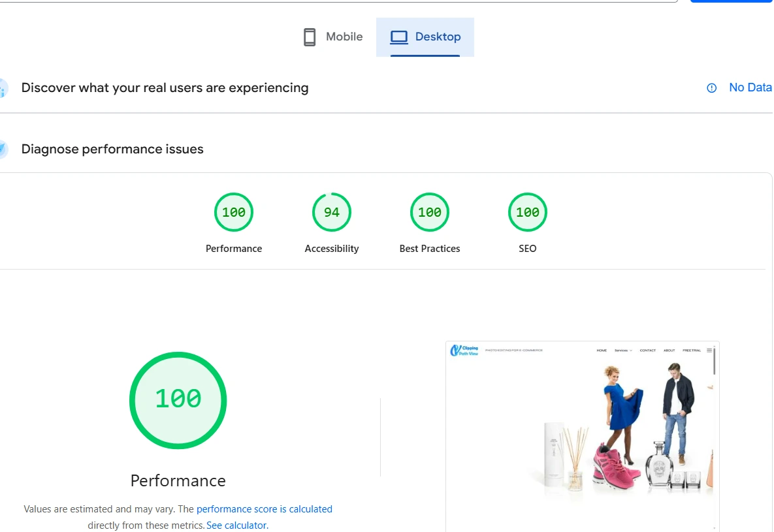Click the Performance score gauge

(233, 212)
